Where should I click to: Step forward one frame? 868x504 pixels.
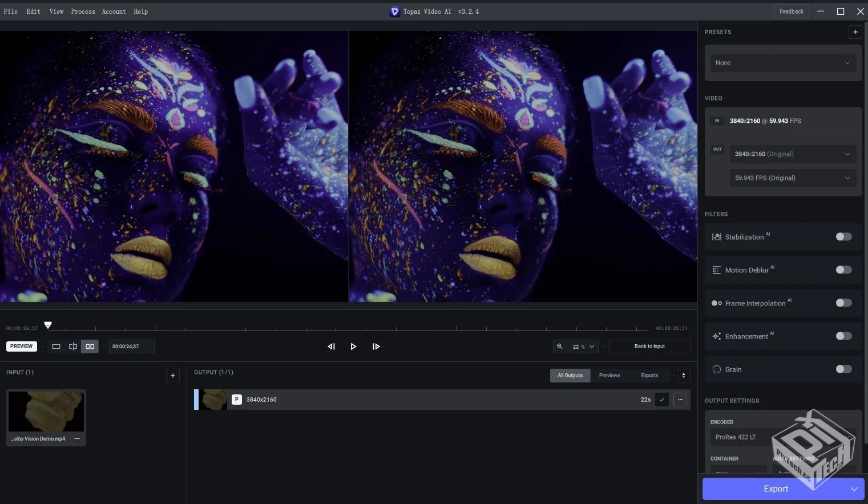376,346
